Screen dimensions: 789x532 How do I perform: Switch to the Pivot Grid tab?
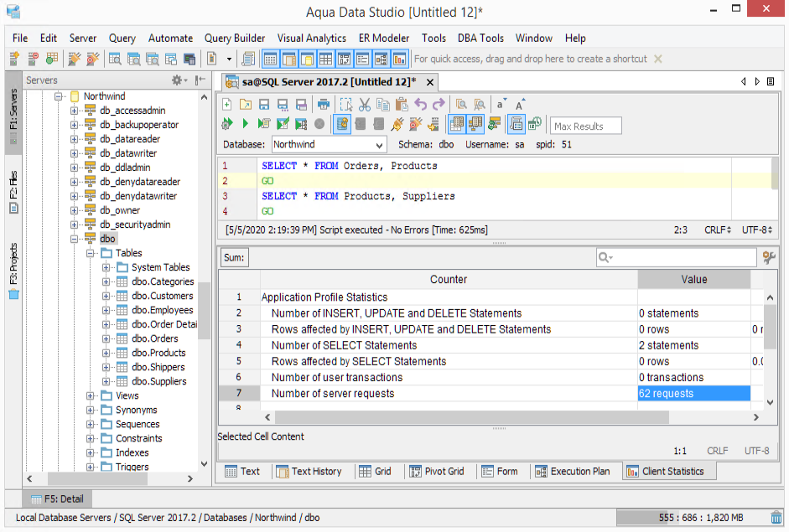point(437,472)
